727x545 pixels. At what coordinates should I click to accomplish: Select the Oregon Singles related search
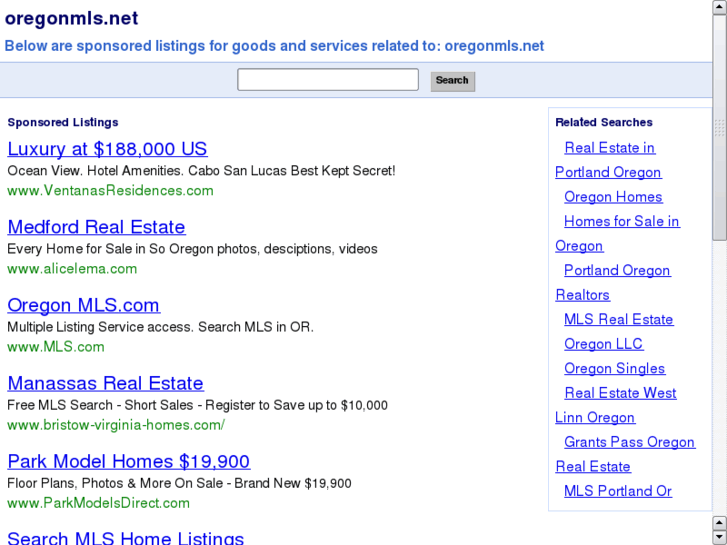pos(614,368)
